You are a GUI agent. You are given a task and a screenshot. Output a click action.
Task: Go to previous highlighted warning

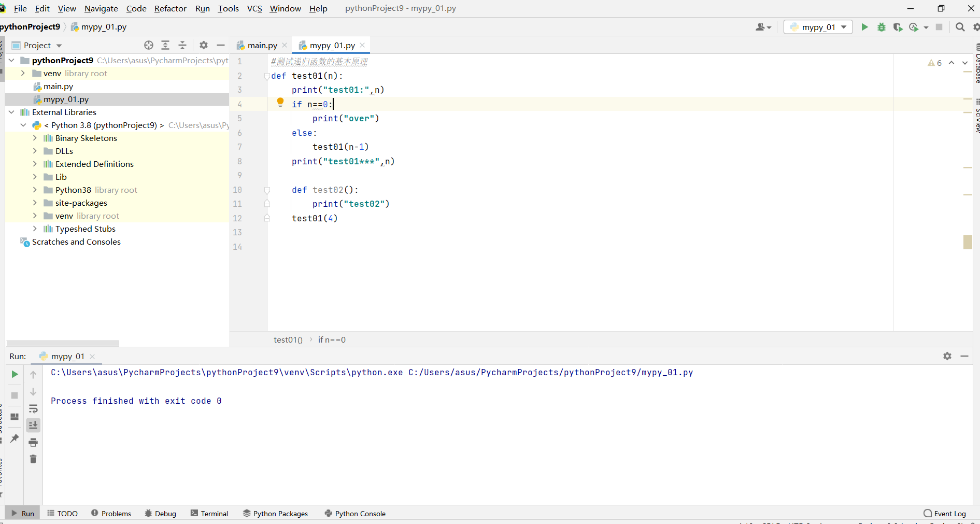pos(951,63)
